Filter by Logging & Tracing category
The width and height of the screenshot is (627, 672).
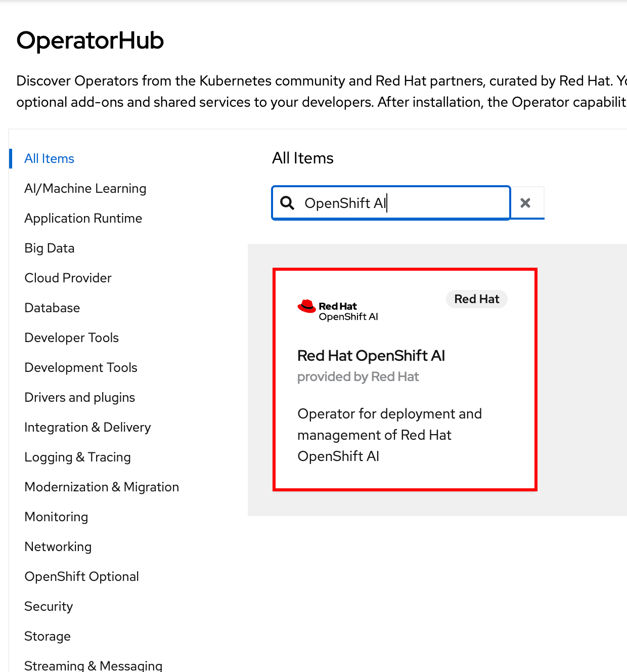click(x=77, y=457)
